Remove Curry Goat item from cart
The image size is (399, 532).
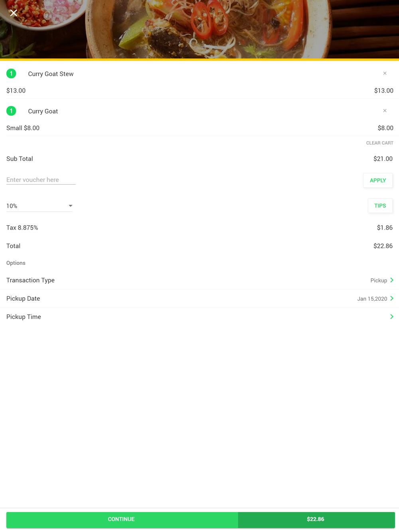click(385, 111)
